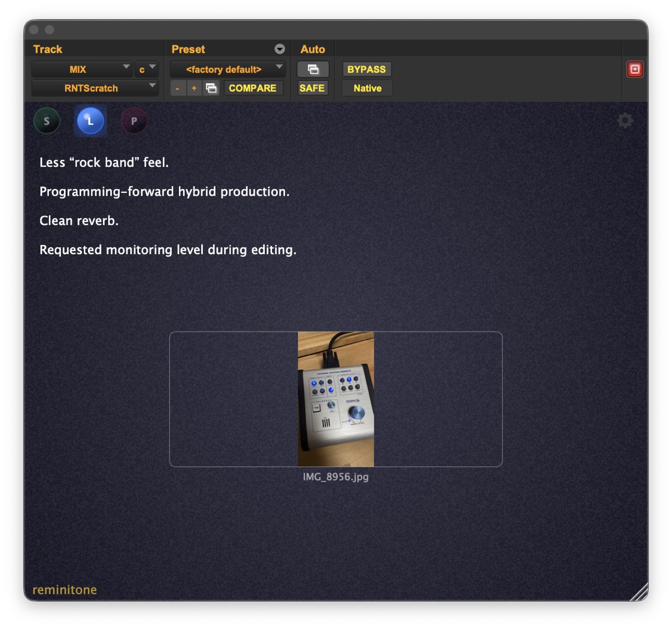Image resolution: width=672 pixels, height=629 pixels.
Task: Click the Preset header label
Action: pos(188,49)
